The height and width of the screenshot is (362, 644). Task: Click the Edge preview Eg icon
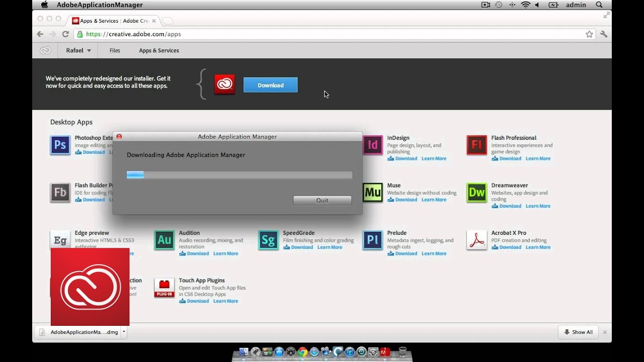coord(60,240)
